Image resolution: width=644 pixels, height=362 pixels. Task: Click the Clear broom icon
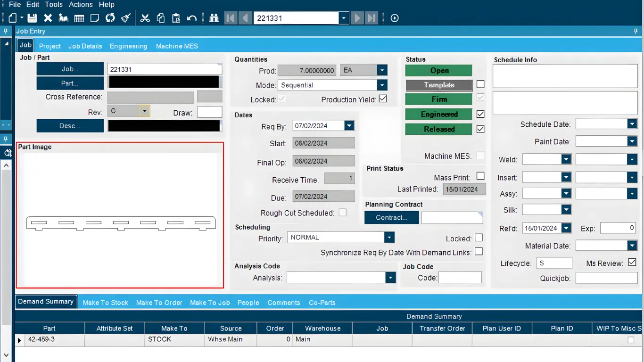point(126,18)
